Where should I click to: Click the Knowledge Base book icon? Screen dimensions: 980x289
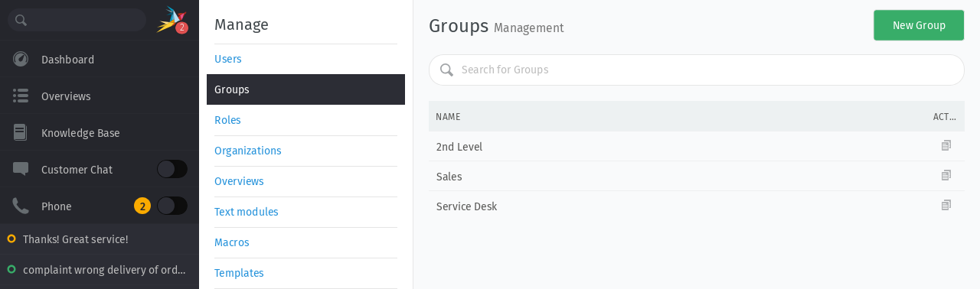(x=21, y=132)
